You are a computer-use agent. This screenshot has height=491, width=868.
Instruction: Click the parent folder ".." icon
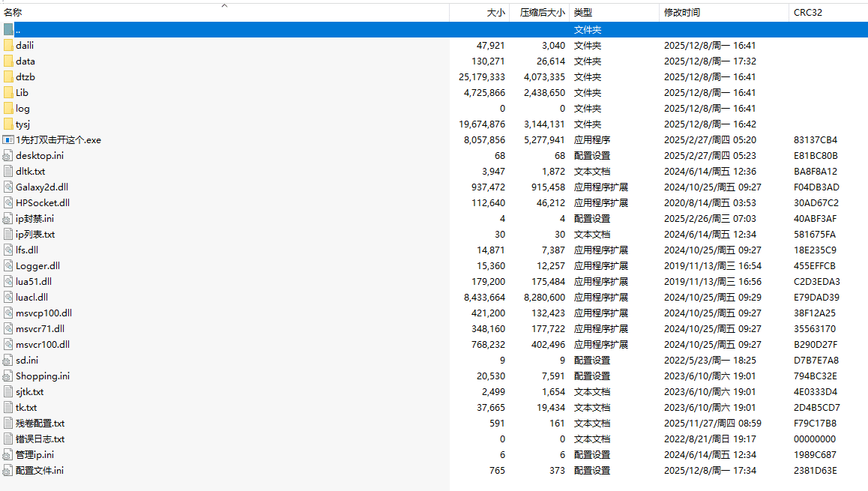pyautogui.click(x=8, y=29)
